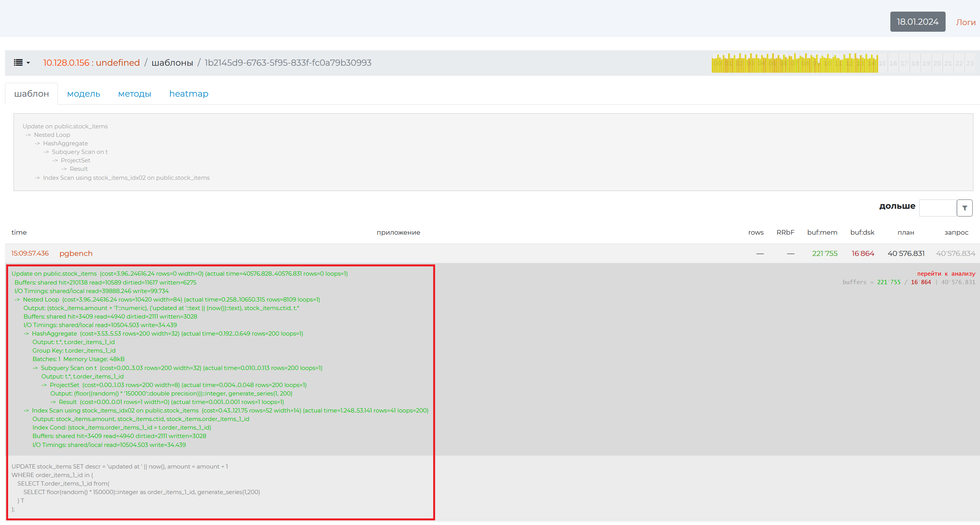Open the Логи link

pyautogui.click(x=965, y=22)
